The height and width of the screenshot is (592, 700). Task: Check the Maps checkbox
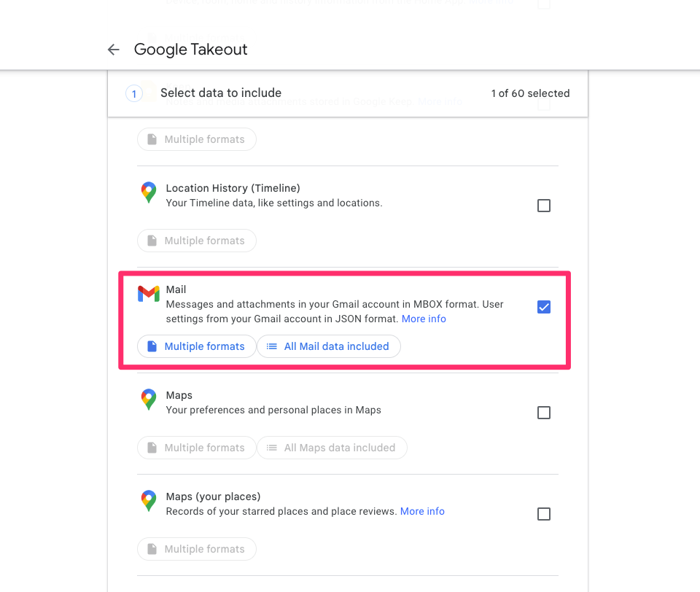point(544,413)
